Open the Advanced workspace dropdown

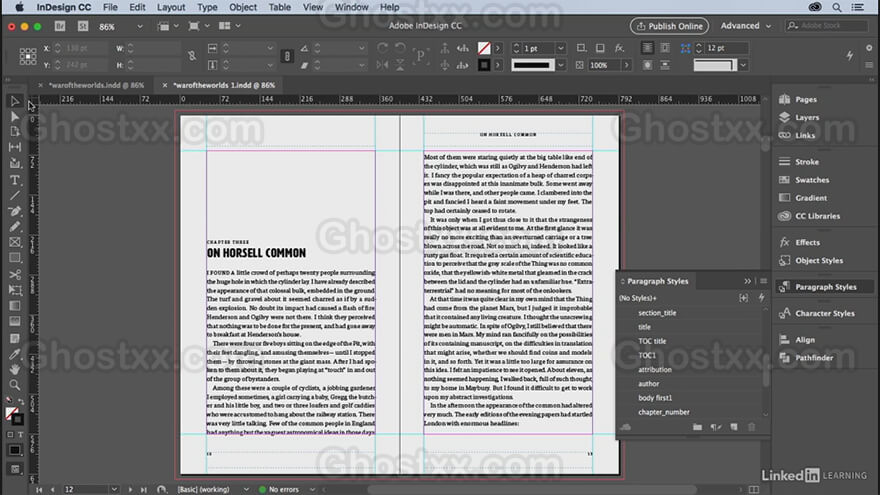point(746,26)
